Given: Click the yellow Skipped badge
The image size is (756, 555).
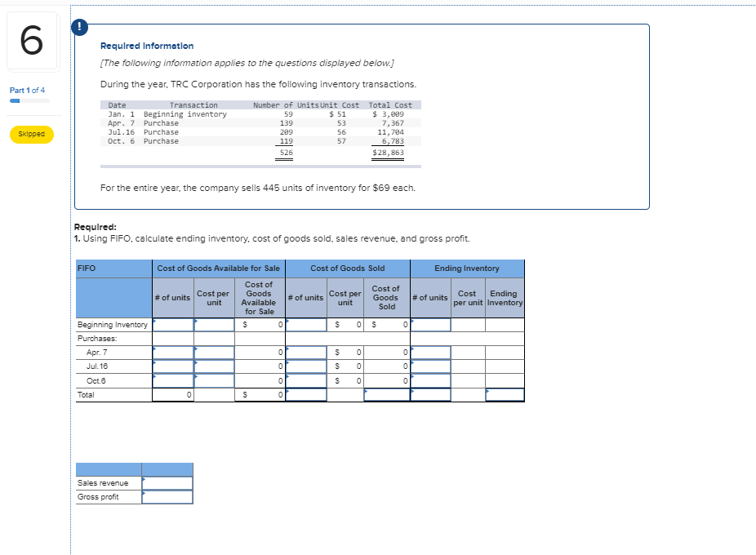Looking at the screenshot, I should pyautogui.click(x=32, y=134).
